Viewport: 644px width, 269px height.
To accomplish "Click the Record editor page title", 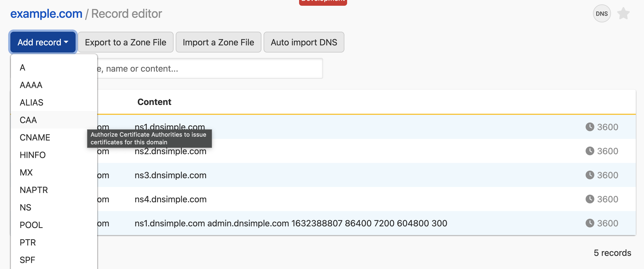I will coord(127,14).
